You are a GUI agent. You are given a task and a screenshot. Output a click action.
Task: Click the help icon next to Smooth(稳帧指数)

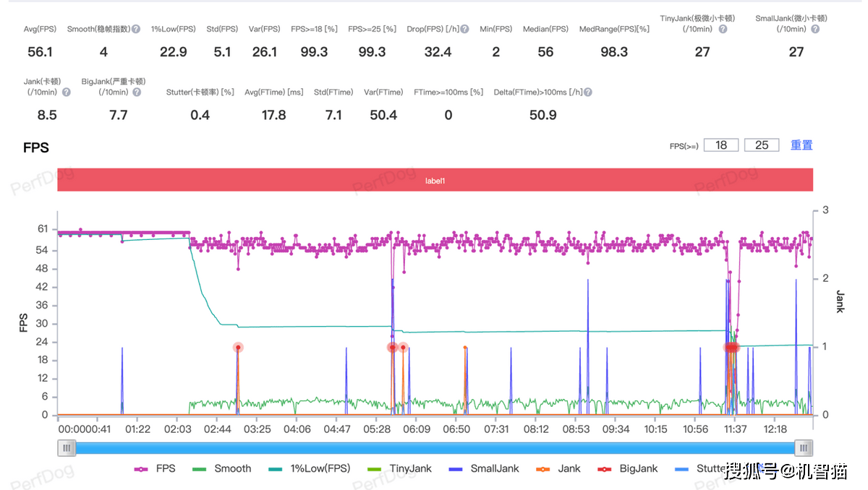click(135, 30)
